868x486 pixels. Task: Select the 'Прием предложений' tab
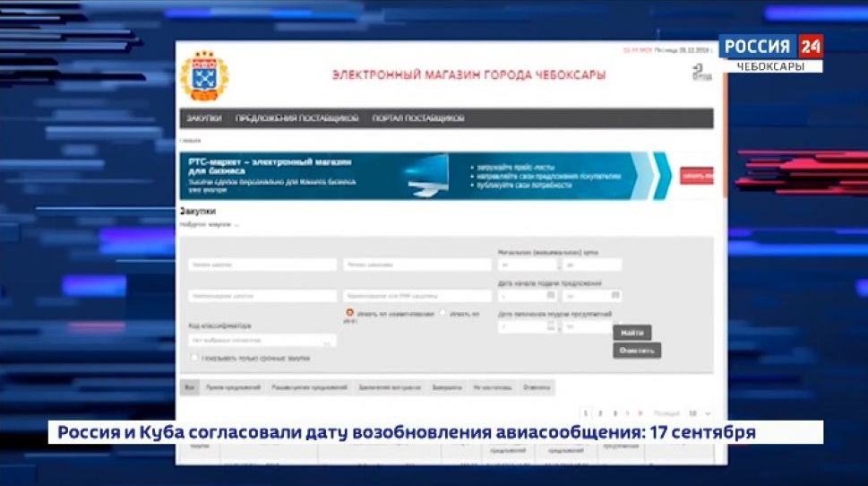(233, 387)
